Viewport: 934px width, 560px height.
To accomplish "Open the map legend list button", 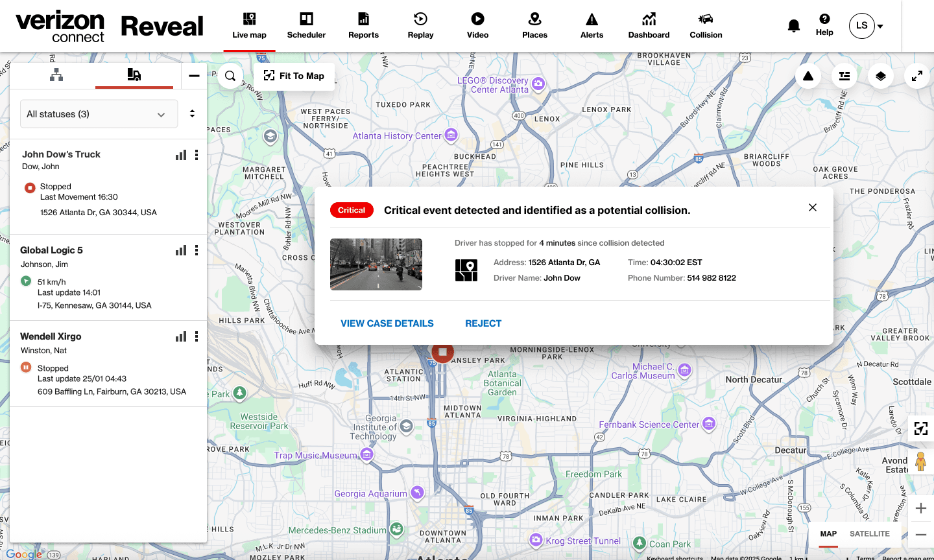I will [844, 76].
